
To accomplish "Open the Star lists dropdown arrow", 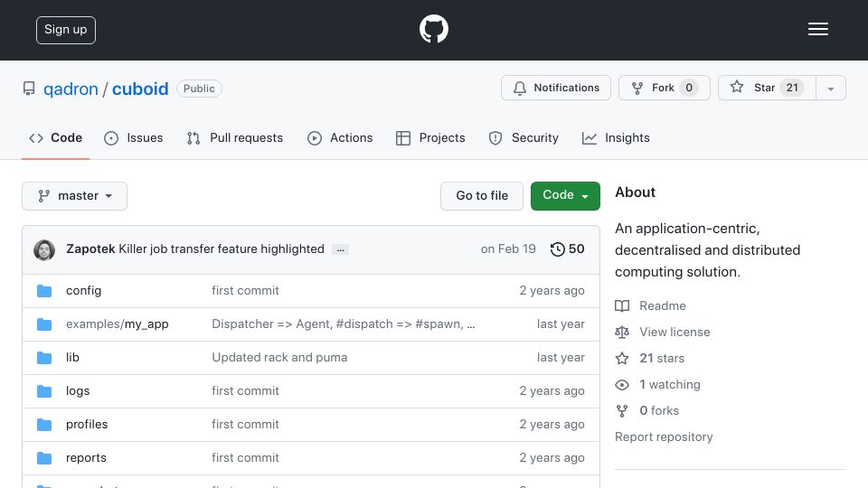I will pos(831,88).
